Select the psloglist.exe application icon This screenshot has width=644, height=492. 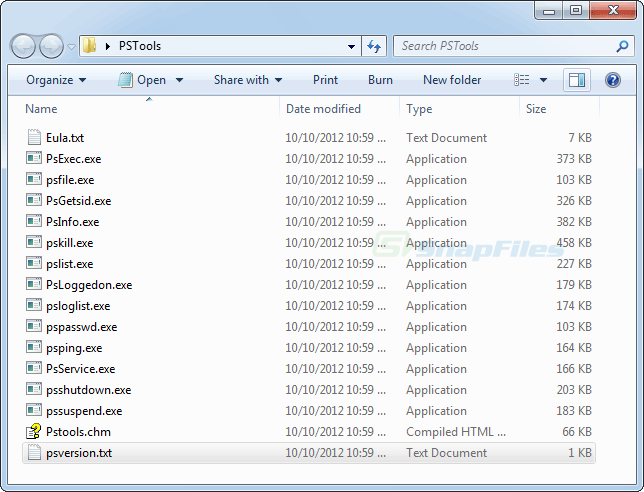[x=34, y=304]
